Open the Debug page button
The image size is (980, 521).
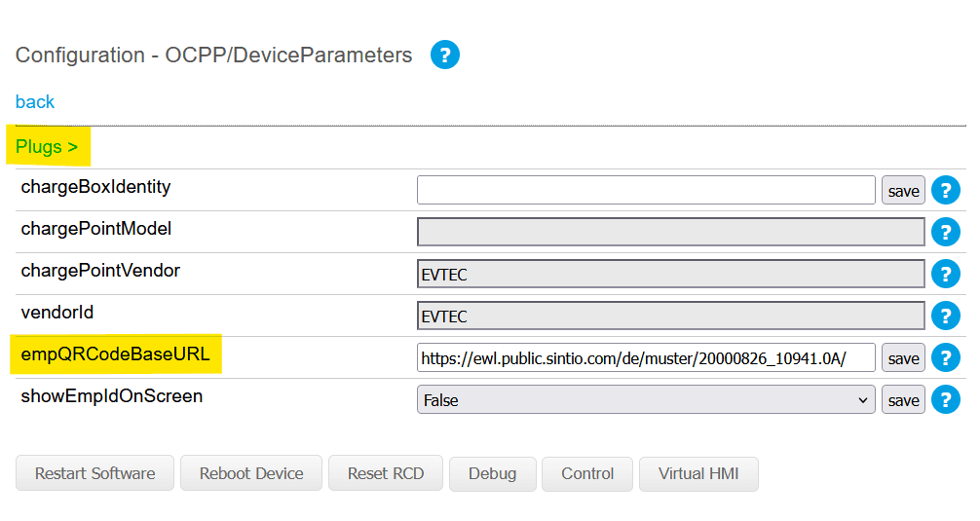pyautogui.click(x=493, y=473)
